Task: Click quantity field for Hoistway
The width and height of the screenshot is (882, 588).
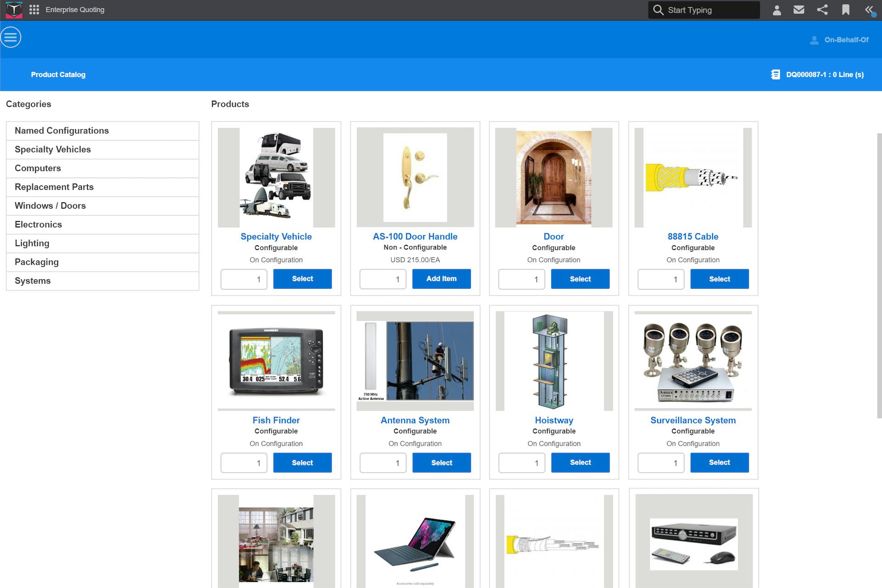Action: 522,463
